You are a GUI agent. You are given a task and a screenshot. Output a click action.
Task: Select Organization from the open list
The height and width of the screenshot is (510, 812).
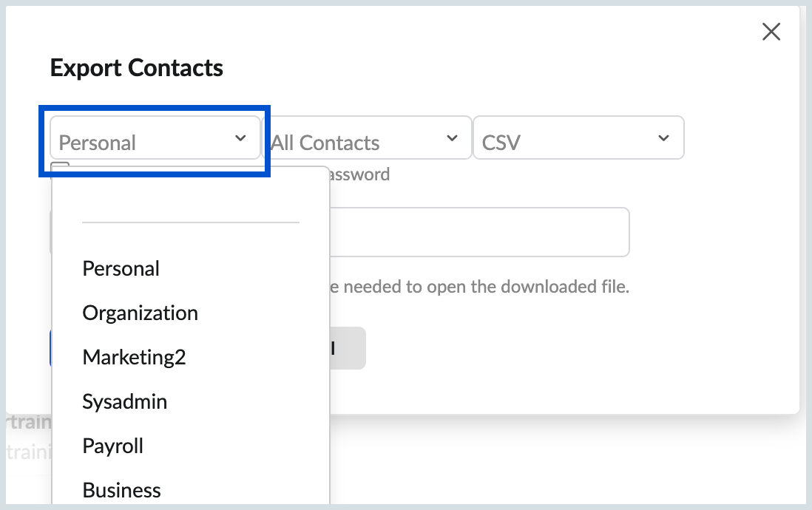click(x=140, y=313)
